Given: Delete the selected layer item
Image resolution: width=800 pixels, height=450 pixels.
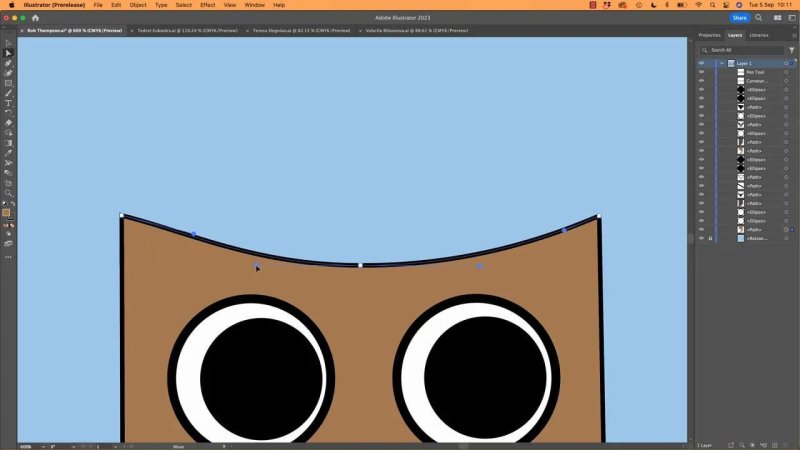Looking at the screenshot, I should click(786, 445).
